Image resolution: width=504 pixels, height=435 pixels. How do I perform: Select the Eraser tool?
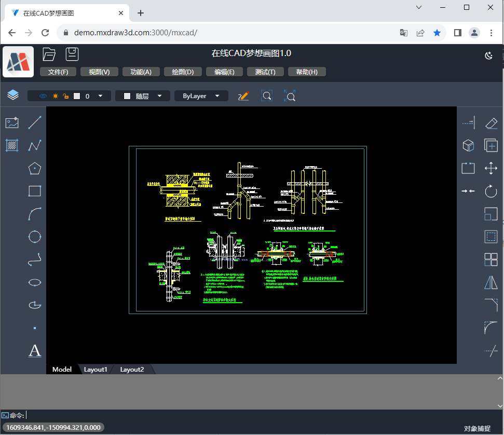(x=491, y=123)
